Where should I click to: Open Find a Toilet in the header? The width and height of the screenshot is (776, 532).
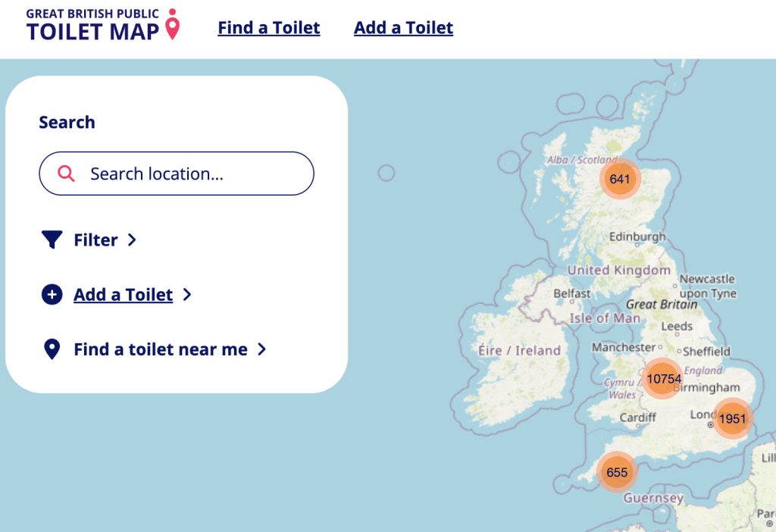point(269,28)
